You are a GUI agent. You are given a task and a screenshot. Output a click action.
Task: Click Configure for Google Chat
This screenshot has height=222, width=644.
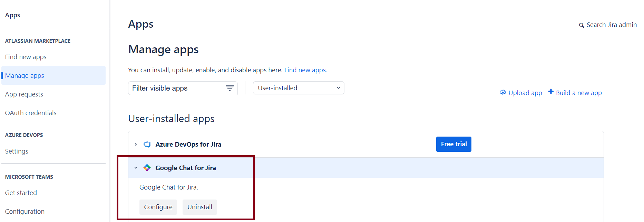(158, 207)
